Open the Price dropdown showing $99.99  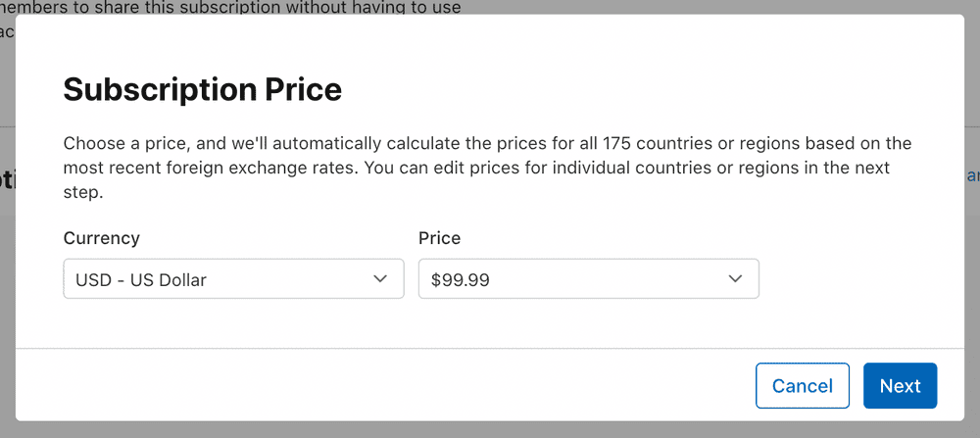(x=588, y=279)
